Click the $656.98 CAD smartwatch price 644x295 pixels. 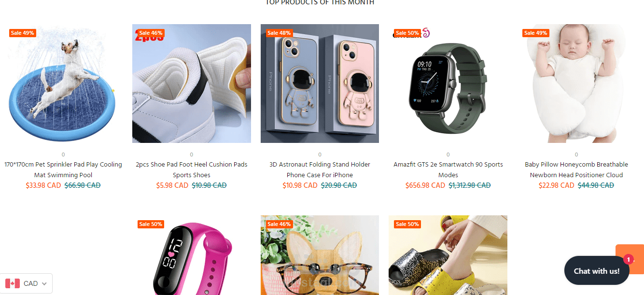coord(425,185)
